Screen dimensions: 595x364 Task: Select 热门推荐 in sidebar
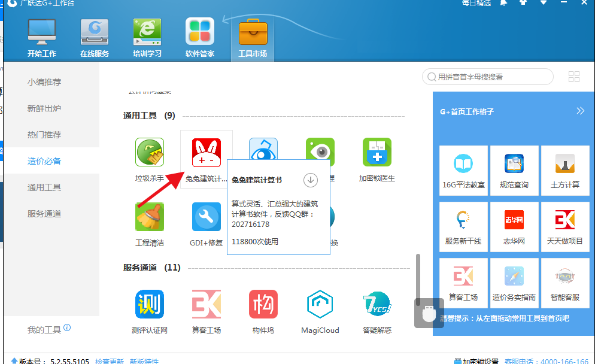44,135
